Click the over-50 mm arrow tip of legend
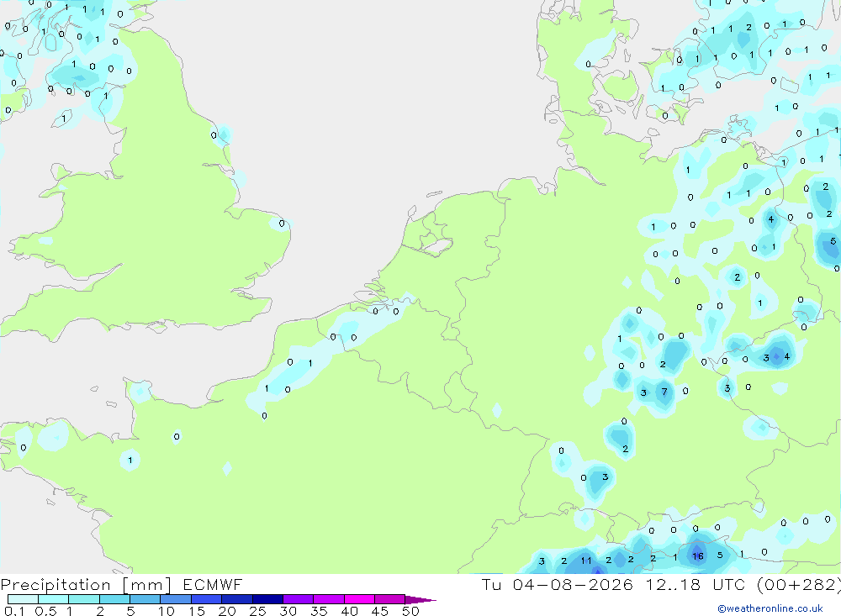 (x=420, y=600)
